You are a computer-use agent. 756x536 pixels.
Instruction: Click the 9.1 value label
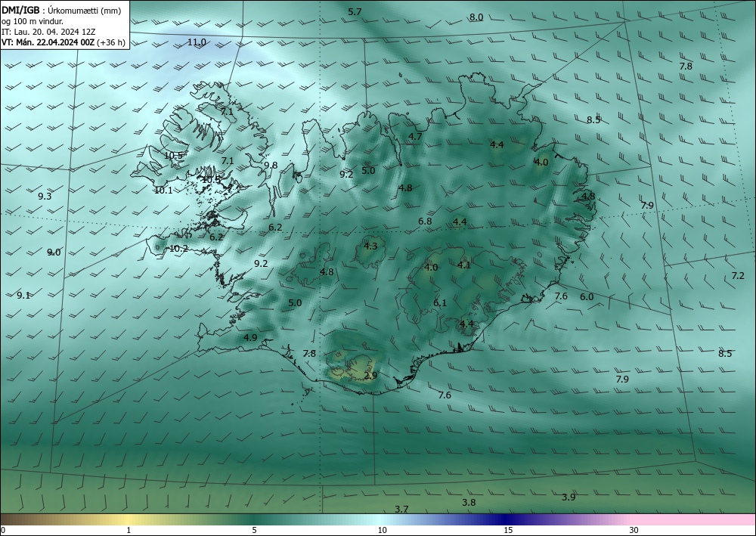[x=23, y=296]
